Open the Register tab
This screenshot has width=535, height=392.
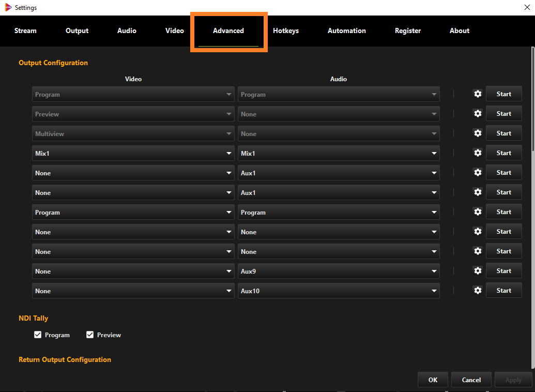[x=408, y=31]
